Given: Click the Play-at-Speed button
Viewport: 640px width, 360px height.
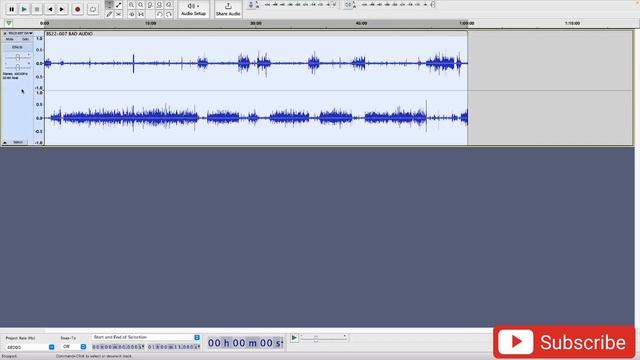Looking at the screenshot, I should pyautogui.click(x=294, y=338).
